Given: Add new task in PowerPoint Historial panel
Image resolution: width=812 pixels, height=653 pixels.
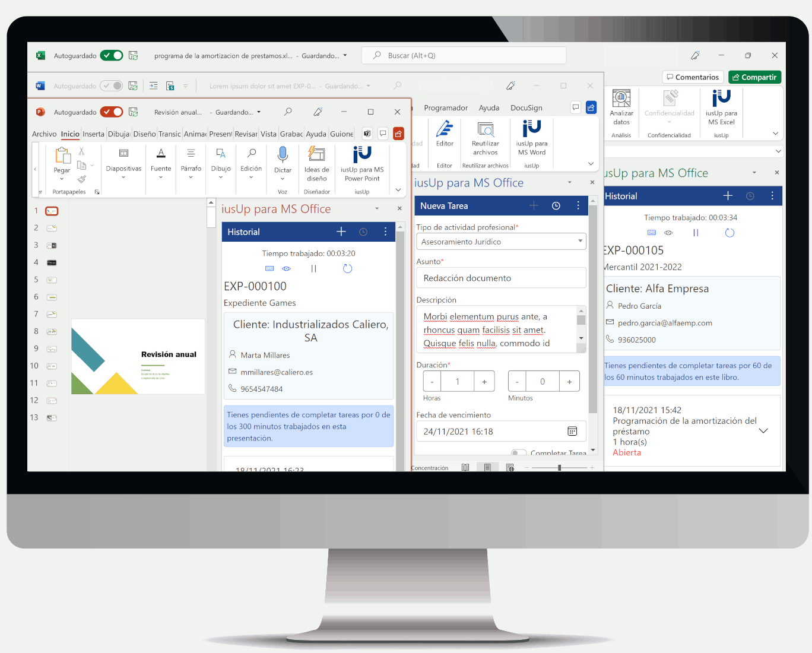Looking at the screenshot, I should (x=341, y=232).
